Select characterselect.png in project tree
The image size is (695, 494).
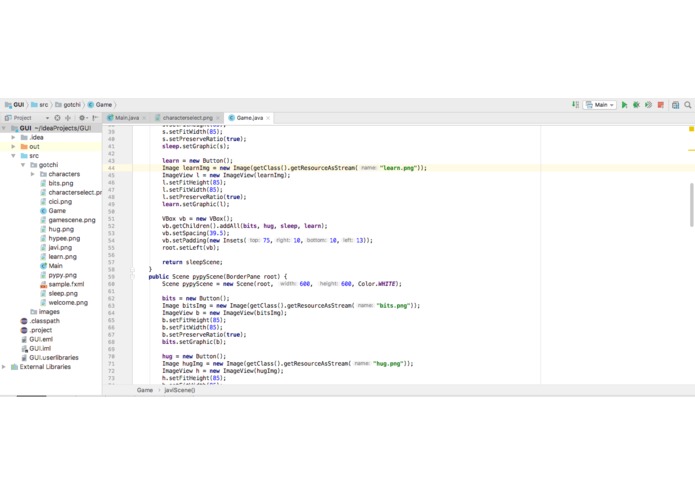click(74, 192)
